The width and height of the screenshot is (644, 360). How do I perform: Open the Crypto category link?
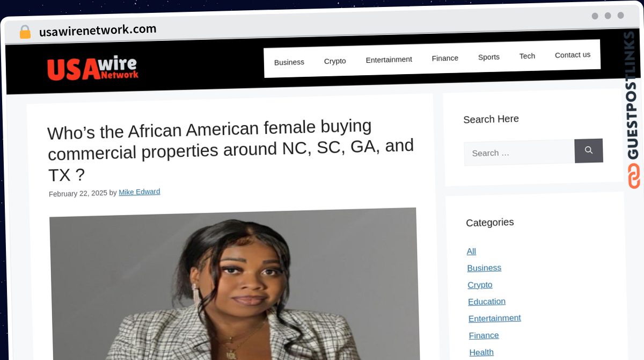pyautogui.click(x=480, y=285)
